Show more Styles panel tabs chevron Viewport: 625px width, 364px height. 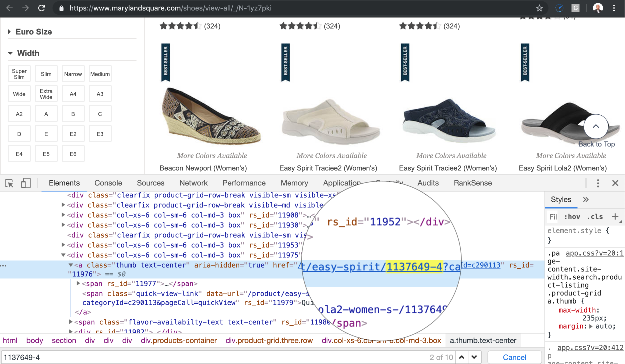586,199
